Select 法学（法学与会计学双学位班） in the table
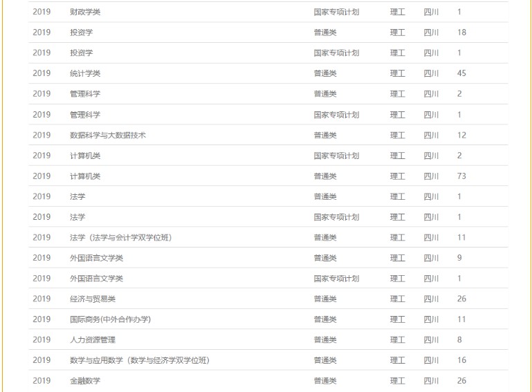This screenshot has width=532, height=392. pos(120,238)
